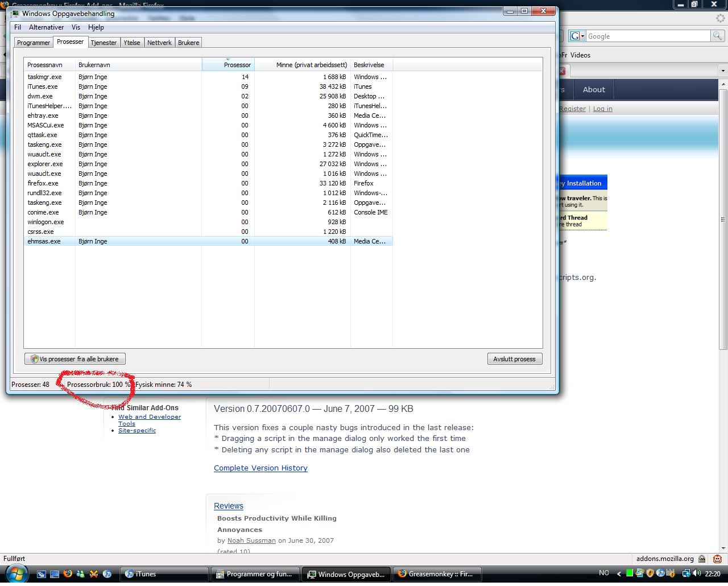Sort by Minne (privat arbeidssett) column

(302, 65)
